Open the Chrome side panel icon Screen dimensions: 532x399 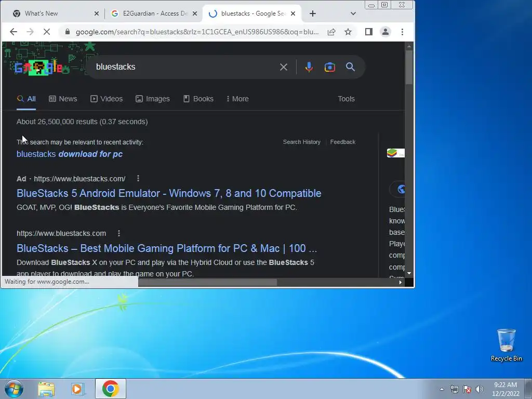369,32
